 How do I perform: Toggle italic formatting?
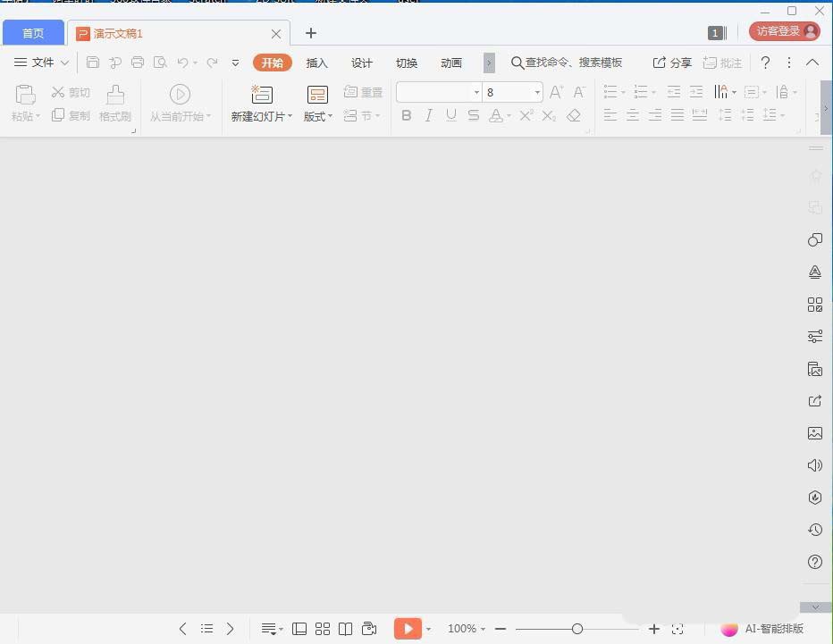429,115
